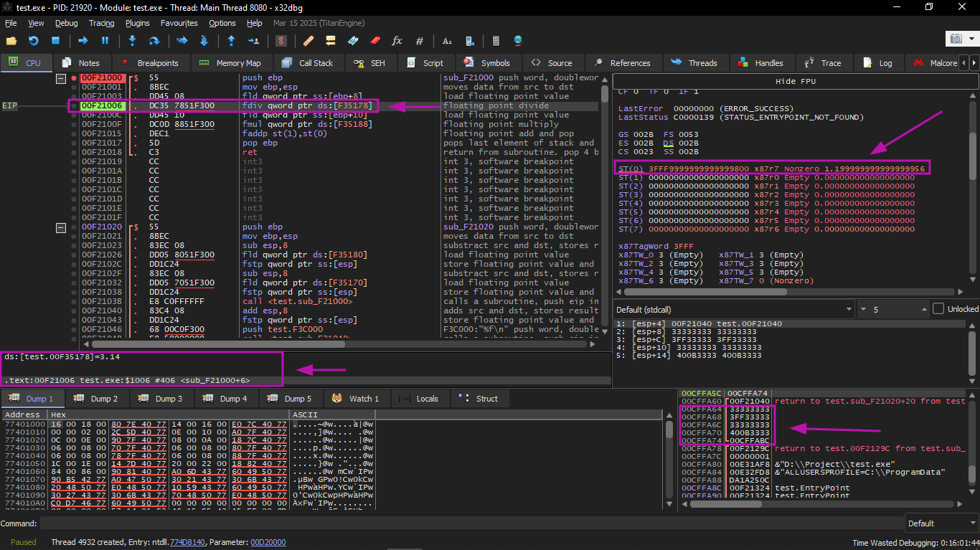Open the Default (stdcall) calling convention dropdown
The width and height of the screenshot is (980, 550).
point(733,309)
